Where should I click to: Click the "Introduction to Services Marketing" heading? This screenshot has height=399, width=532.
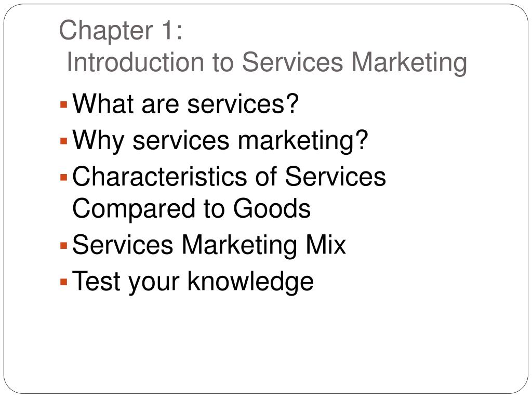tap(267, 62)
